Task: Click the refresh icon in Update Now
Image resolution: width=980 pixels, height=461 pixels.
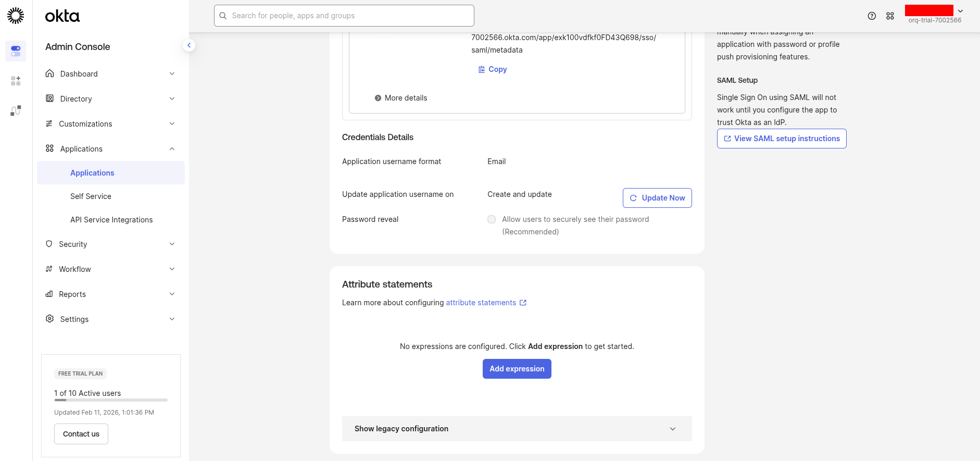Action: click(633, 198)
